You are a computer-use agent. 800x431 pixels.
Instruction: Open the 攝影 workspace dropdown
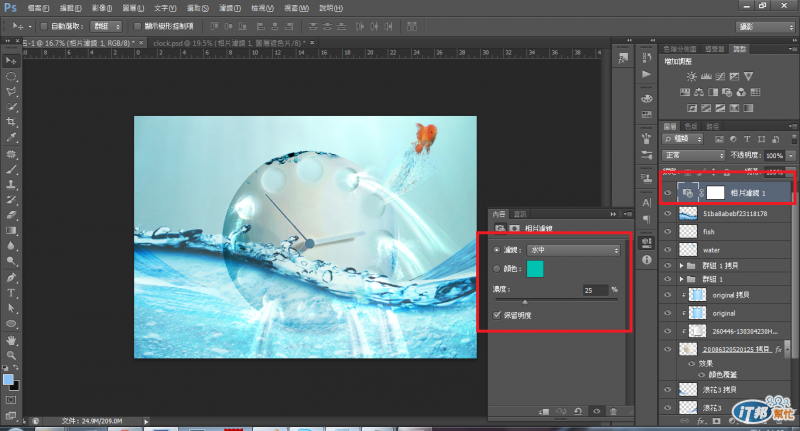(x=765, y=27)
